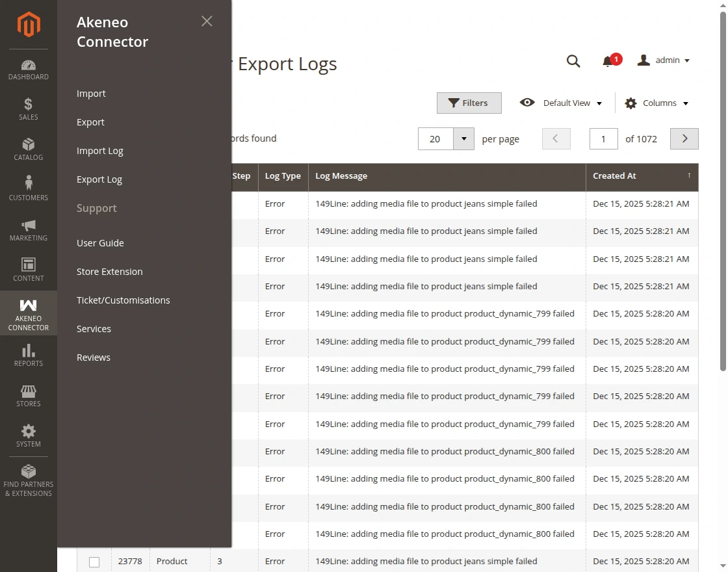Open the Catalog sidebar icon
This screenshot has width=728, height=572.
coord(28,148)
